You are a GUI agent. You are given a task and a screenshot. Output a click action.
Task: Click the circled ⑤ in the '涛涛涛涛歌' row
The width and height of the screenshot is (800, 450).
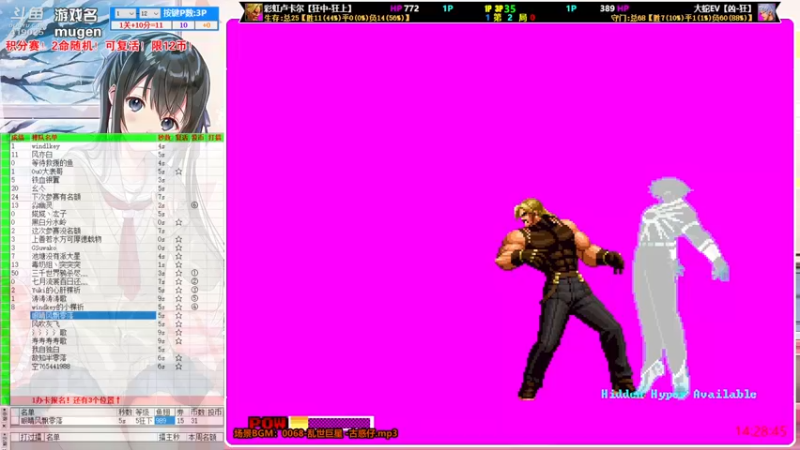tap(194, 298)
